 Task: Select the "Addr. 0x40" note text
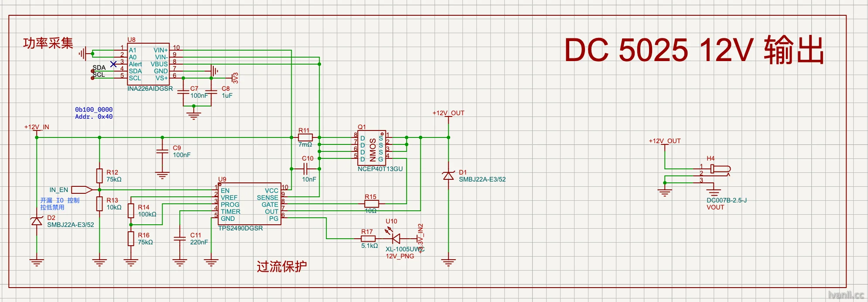(94, 117)
